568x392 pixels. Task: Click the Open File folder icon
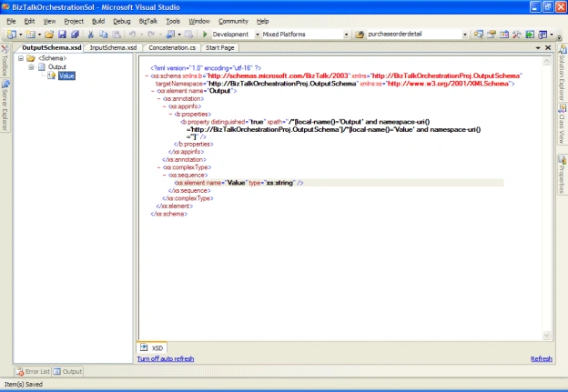[x=50, y=35]
